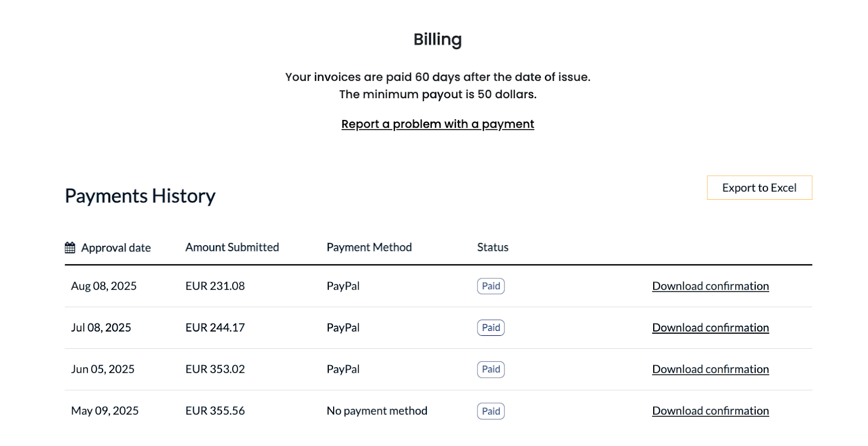This screenshot has height=446, width=868.
Task: Click the Amount Submitted column header
Action: tap(232, 247)
